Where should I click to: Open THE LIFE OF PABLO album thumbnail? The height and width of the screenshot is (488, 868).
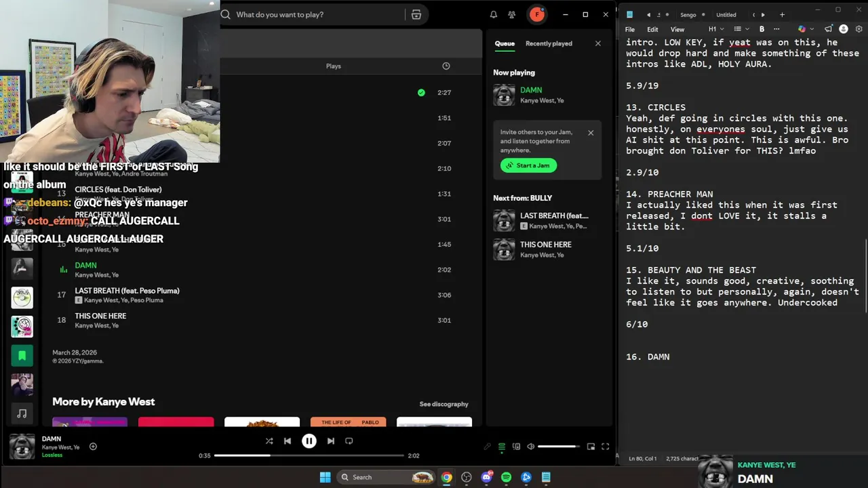pos(348,422)
